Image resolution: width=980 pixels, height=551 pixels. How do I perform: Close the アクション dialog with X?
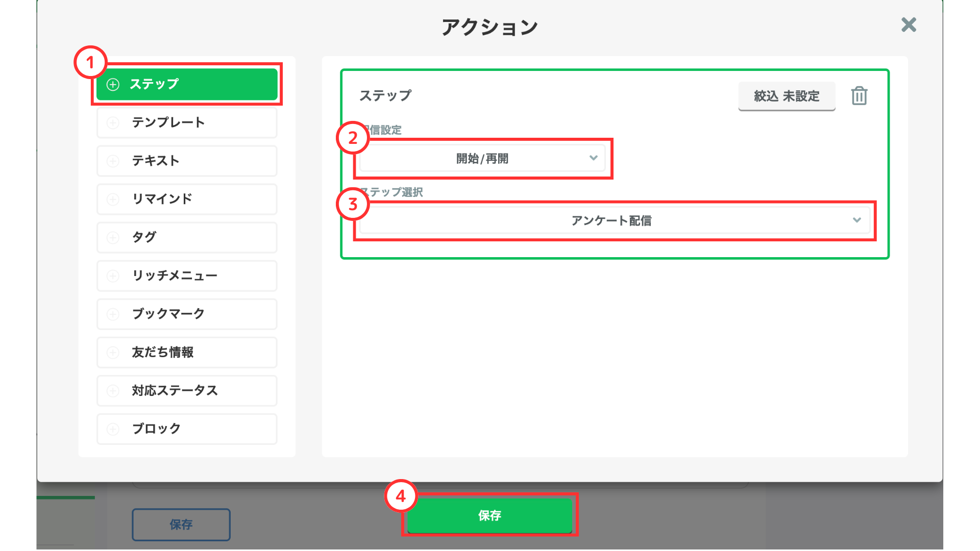(x=909, y=24)
